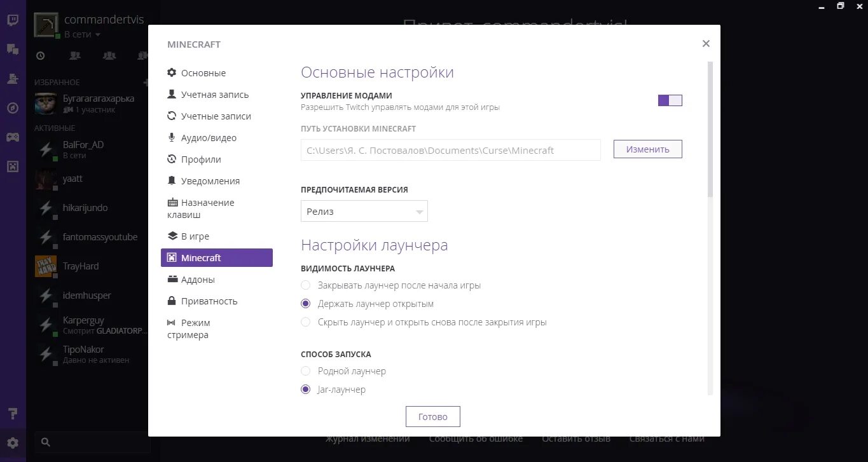Close the Minecraft settings dialog
The width and height of the screenshot is (868, 462).
(x=706, y=44)
